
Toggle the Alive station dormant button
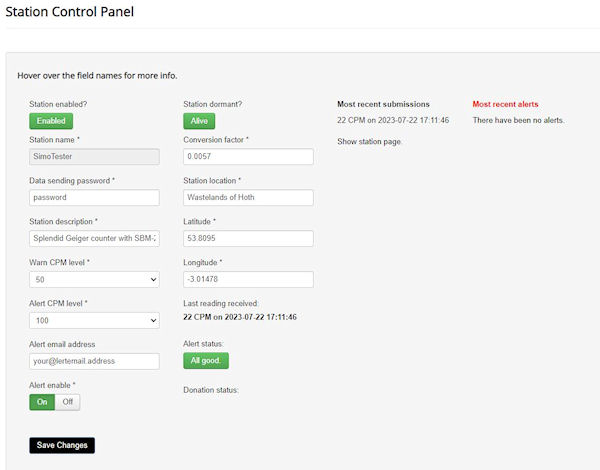coord(199,121)
